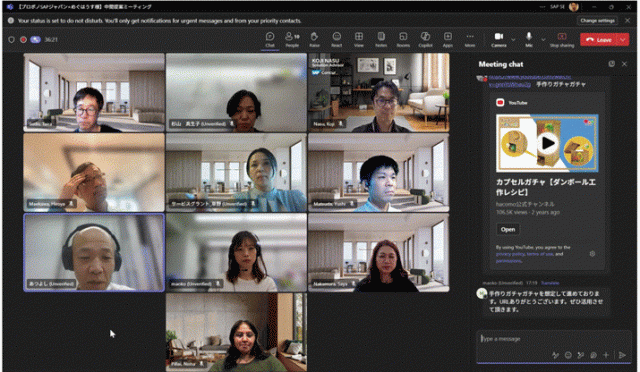Click the YouTube card settings gear
Screen dimensions: 640x372
[x=592, y=254]
